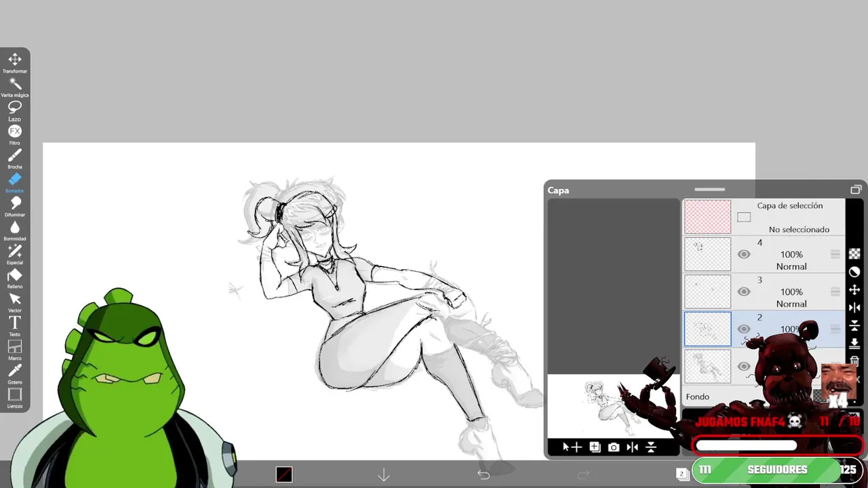868x488 pixels.
Task: Click the current color swatch in bottom bar
Action: tap(284, 474)
